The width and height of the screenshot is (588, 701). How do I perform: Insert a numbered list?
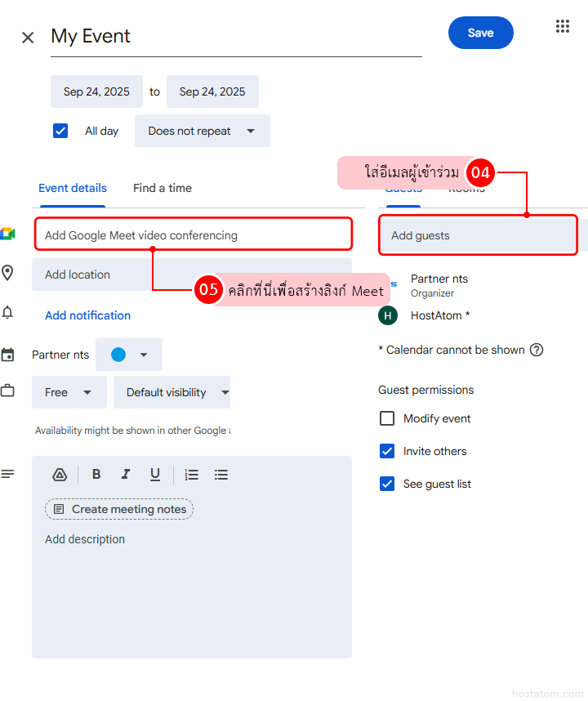pos(192,475)
